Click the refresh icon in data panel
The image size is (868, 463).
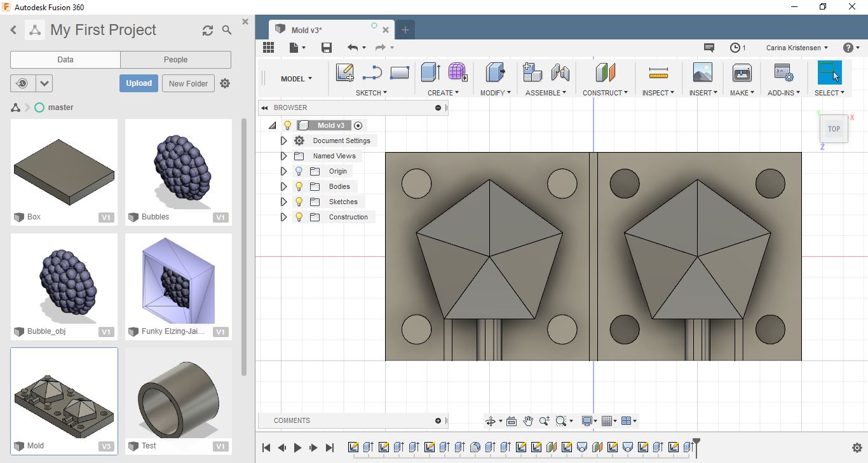[x=208, y=31]
